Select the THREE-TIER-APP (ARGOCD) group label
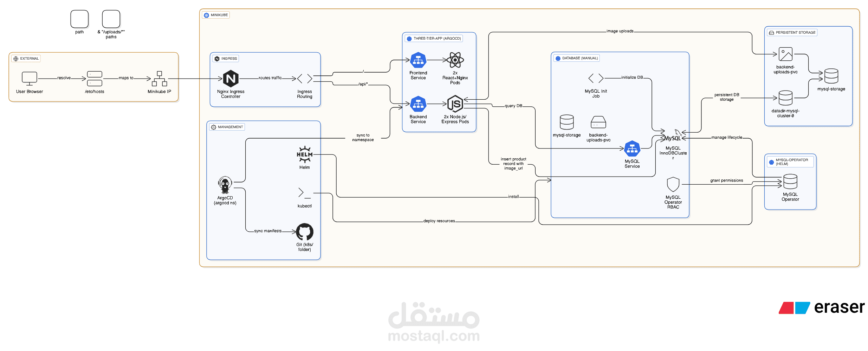 pyautogui.click(x=434, y=39)
